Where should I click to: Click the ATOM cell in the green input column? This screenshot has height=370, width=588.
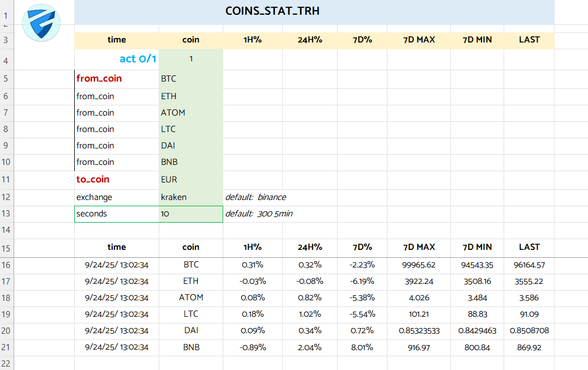[x=191, y=113]
